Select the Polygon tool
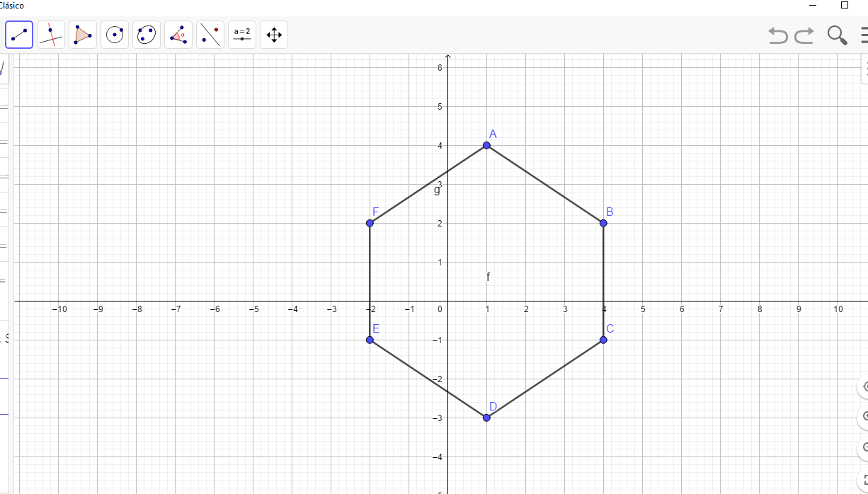Image resolution: width=868 pixels, height=494 pixels. coord(82,34)
